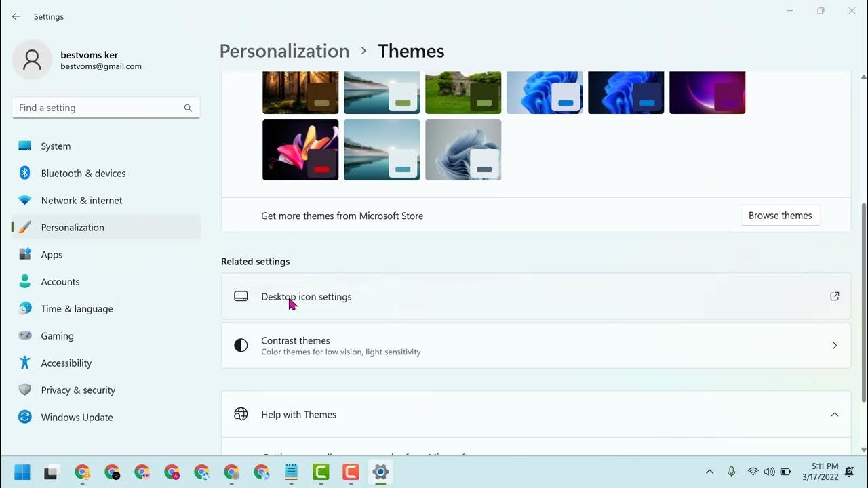The image size is (868, 488).
Task: Click the Browse themes button
Action: tap(781, 216)
